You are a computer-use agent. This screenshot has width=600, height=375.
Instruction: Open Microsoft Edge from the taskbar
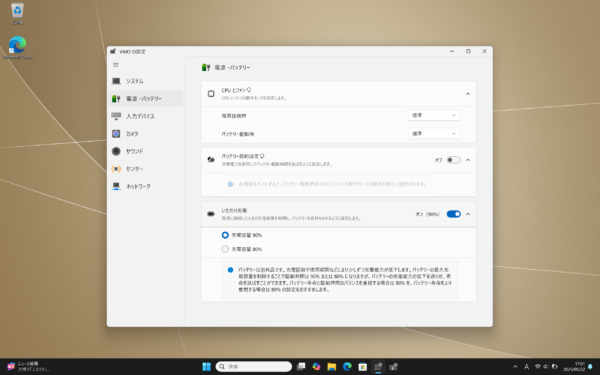(x=347, y=367)
